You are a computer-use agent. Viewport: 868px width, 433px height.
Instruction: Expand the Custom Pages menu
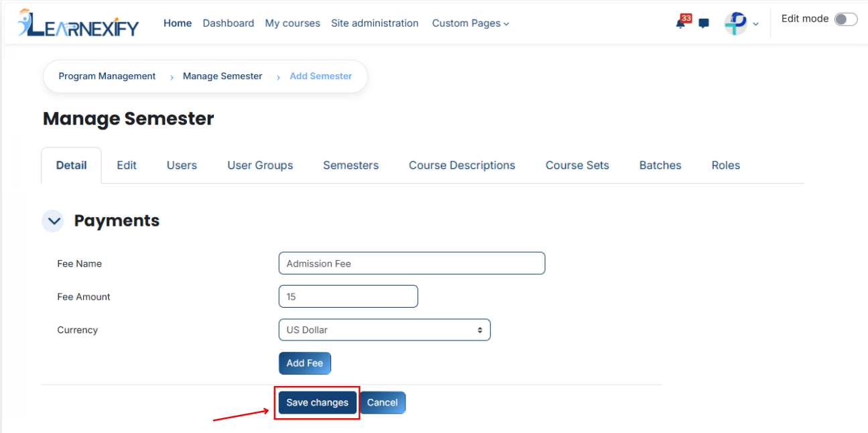(471, 23)
